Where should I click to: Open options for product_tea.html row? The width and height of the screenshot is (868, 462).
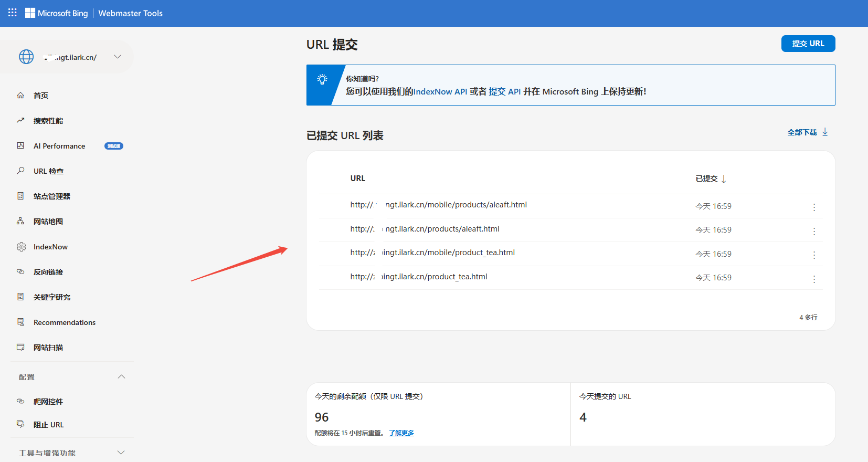[x=814, y=279]
